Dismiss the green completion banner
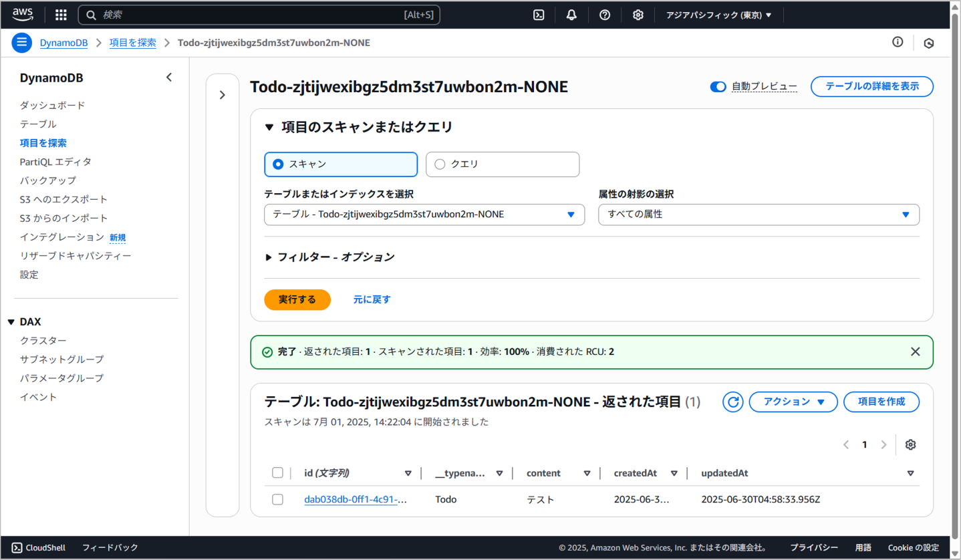Image resolution: width=961 pixels, height=560 pixels. click(916, 352)
